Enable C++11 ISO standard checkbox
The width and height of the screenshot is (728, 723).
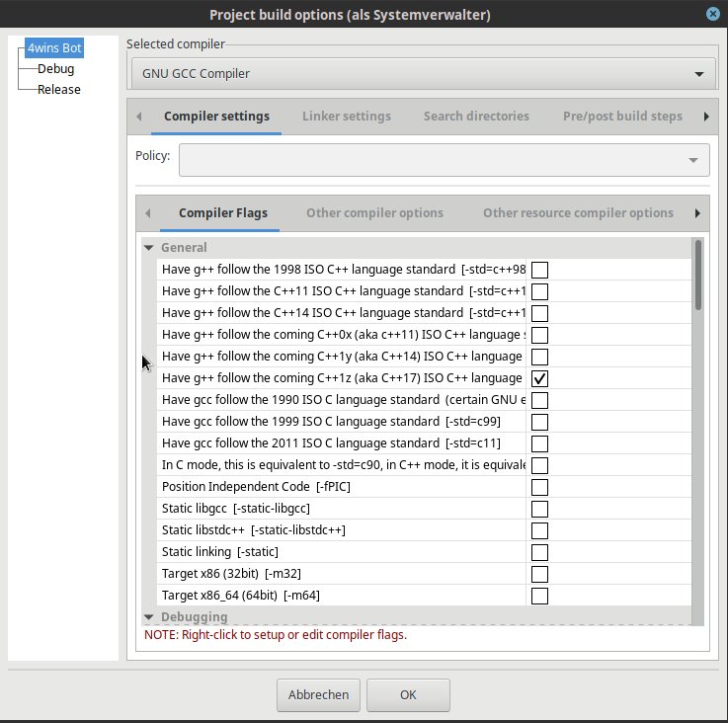pyautogui.click(x=539, y=291)
